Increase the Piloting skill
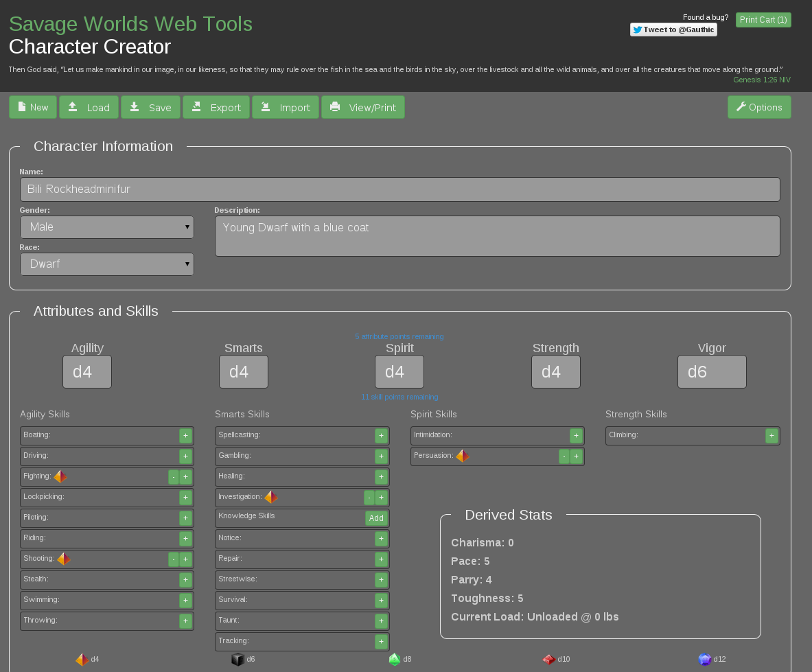The image size is (812, 672). pos(185,518)
